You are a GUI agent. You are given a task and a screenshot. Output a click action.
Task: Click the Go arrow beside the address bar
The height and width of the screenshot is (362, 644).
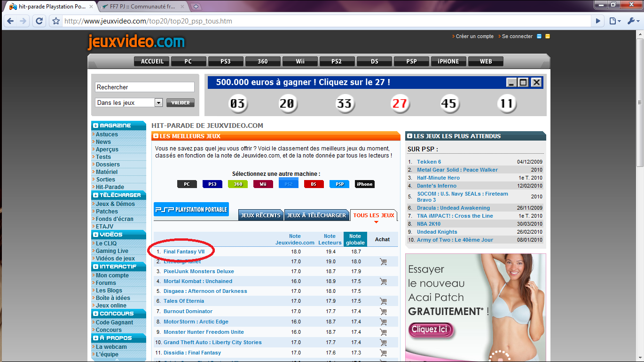[x=598, y=21]
